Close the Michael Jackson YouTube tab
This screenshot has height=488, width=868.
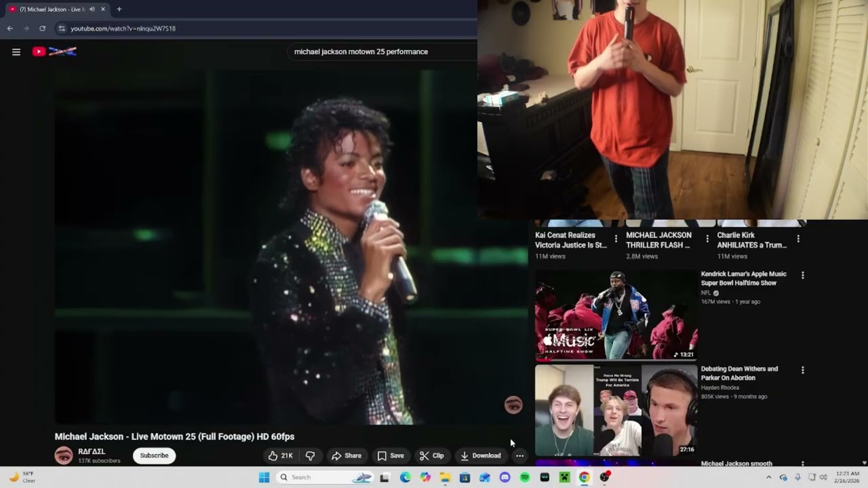[x=103, y=9]
